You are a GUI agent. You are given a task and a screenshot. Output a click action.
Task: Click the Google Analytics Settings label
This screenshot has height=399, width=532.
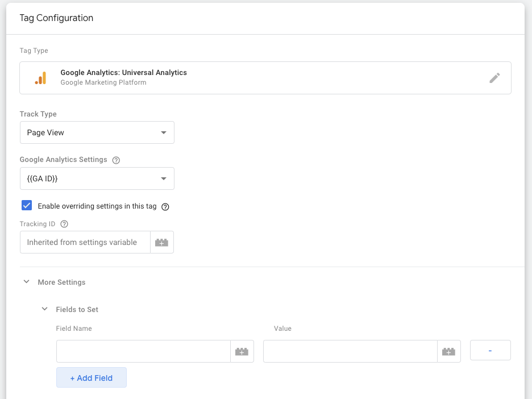pos(64,160)
